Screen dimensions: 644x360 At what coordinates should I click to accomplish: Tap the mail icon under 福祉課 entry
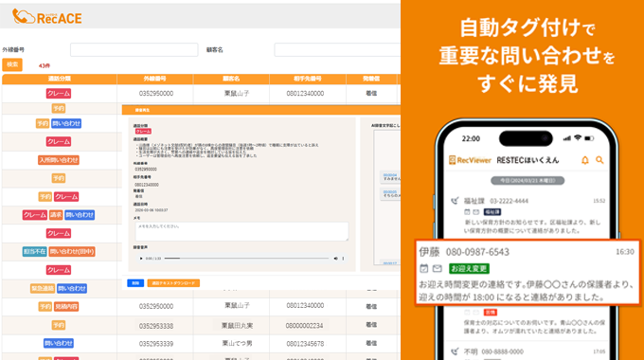476,212
